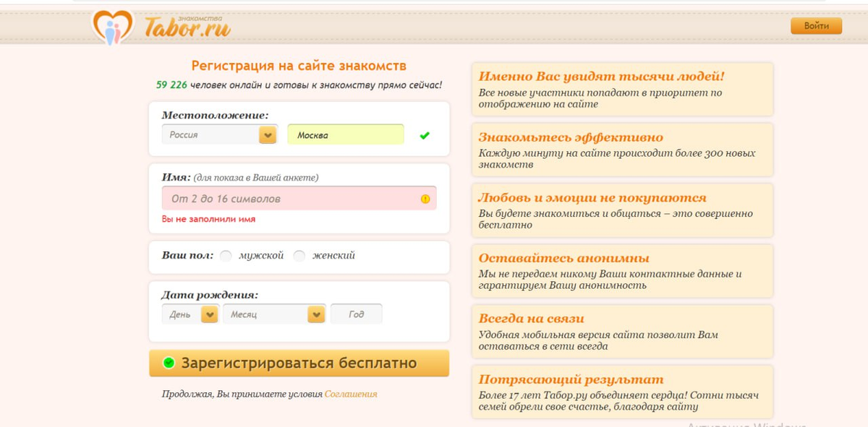
Task: Click the 'Дата рождения:' label
Action: coord(210,295)
